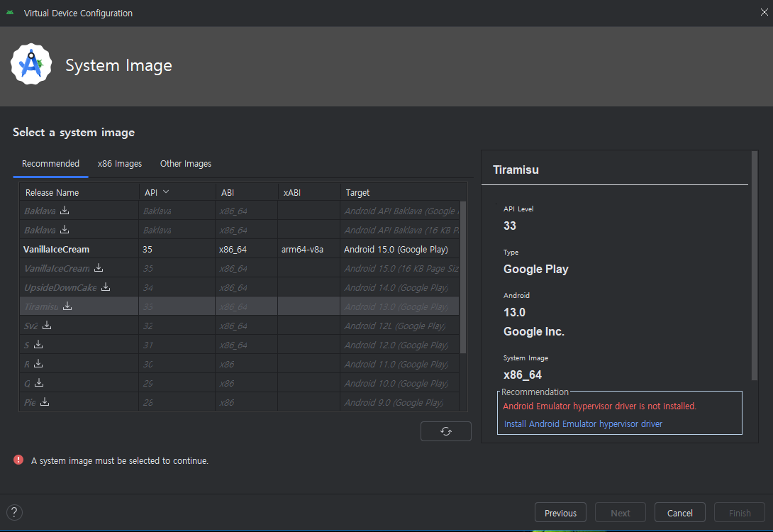Cancel the virtual device configuration
773x532 pixels.
point(680,513)
